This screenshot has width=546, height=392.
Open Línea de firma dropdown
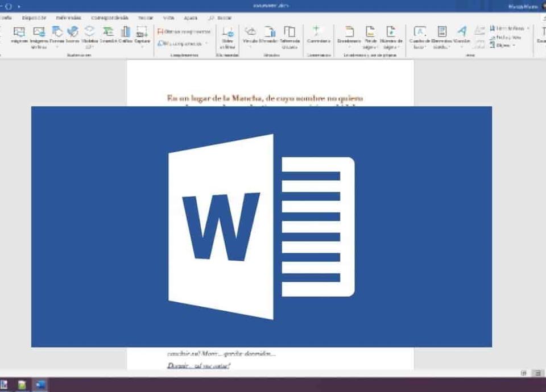click(x=509, y=28)
